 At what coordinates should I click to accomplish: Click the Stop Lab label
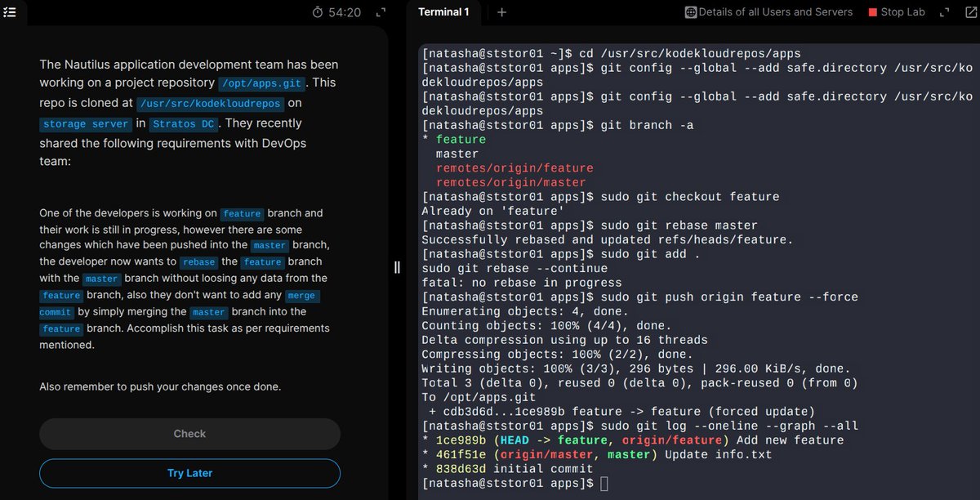coord(902,12)
